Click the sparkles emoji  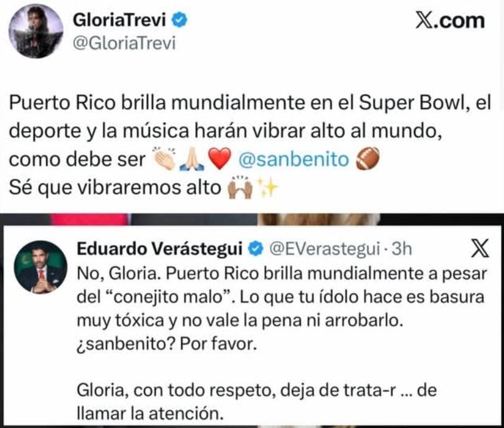(267, 187)
